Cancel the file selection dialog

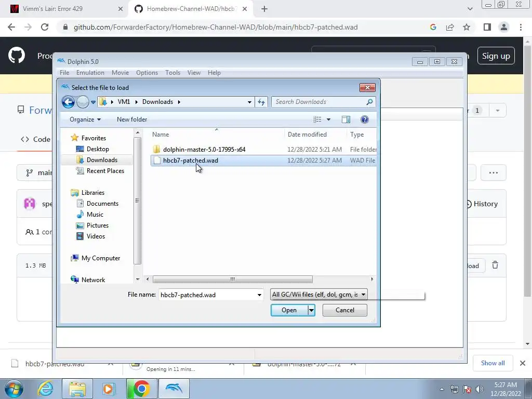point(345,310)
